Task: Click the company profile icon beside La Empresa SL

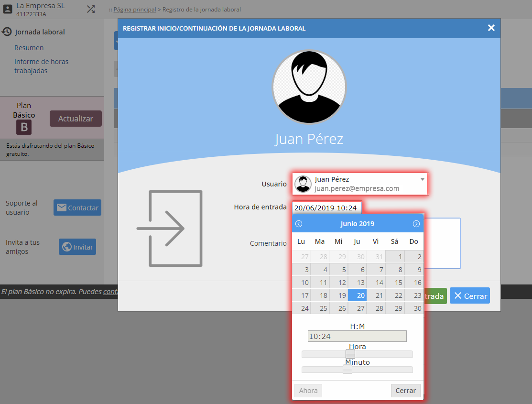Action: pyautogui.click(x=8, y=9)
